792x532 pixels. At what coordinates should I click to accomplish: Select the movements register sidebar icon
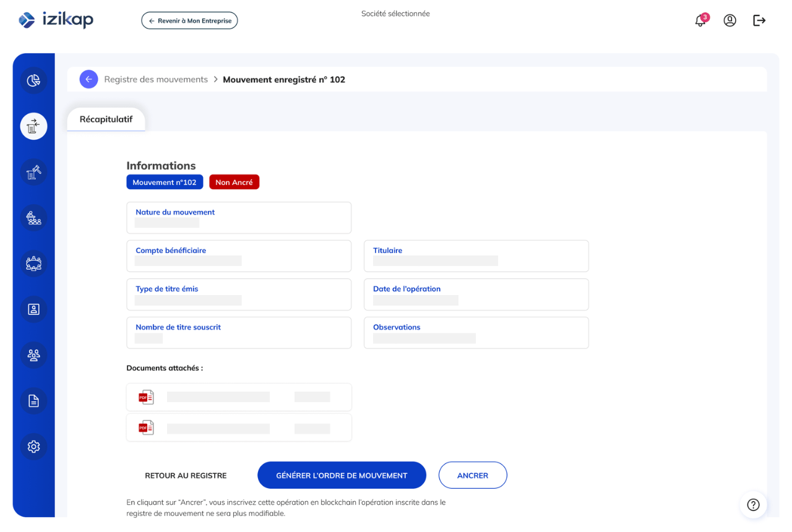(33, 126)
